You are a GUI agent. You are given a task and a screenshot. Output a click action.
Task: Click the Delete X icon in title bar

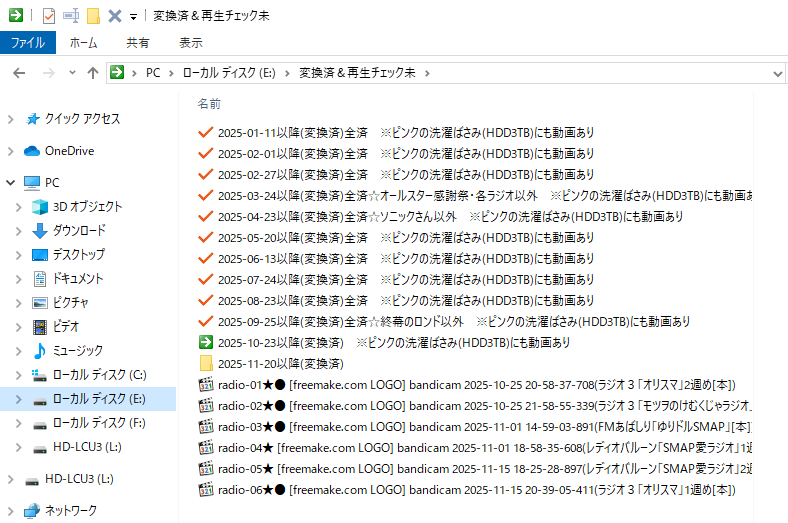click(115, 15)
